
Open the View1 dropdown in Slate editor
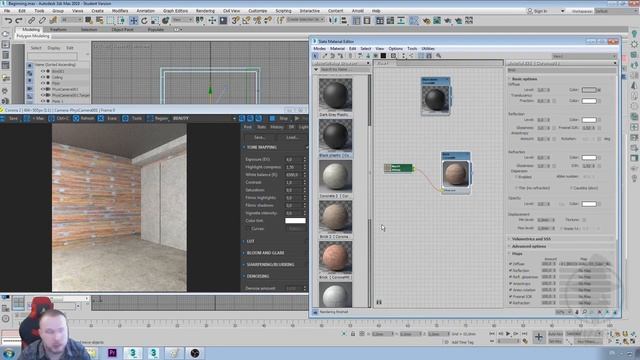(x=584, y=56)
